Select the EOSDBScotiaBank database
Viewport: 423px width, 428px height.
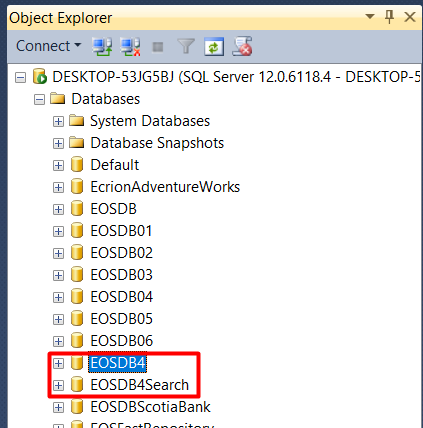click(150, 407)
